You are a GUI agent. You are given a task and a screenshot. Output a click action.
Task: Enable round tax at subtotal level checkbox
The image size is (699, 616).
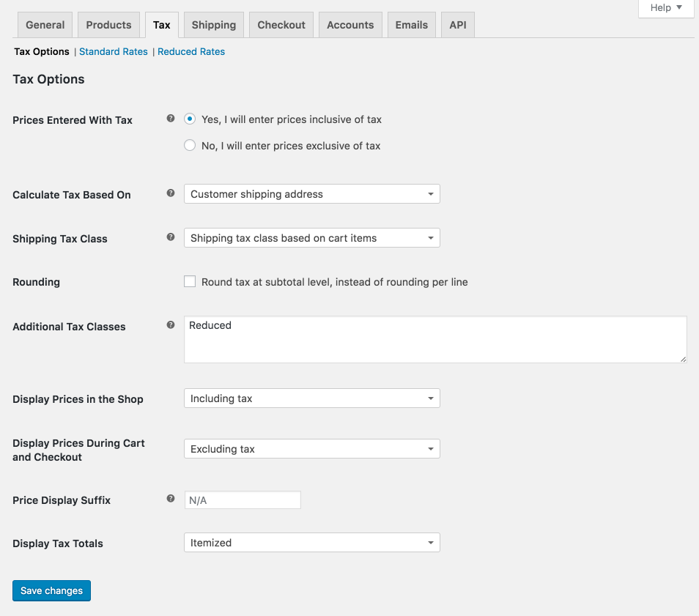(190, 282)
